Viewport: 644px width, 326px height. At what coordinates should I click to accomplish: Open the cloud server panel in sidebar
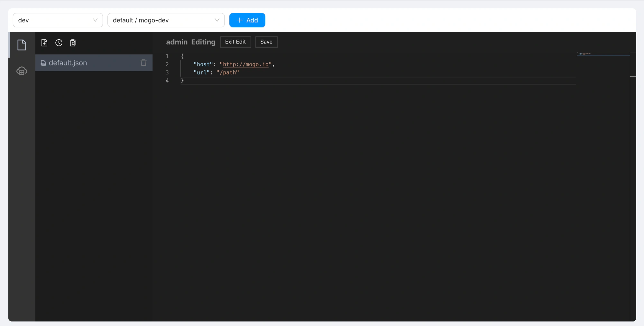coord(22,71)
